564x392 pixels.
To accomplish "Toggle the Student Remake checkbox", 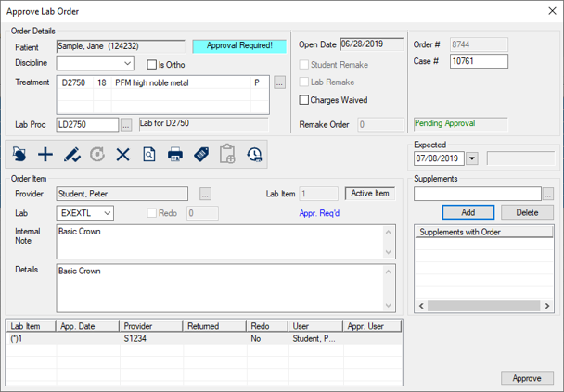I will click(x=304, y=65).
